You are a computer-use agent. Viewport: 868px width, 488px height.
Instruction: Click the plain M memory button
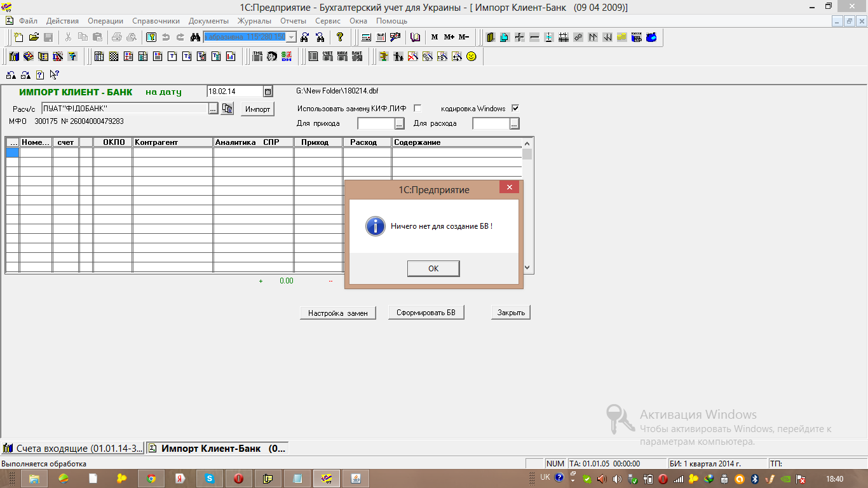coord(435,37)
